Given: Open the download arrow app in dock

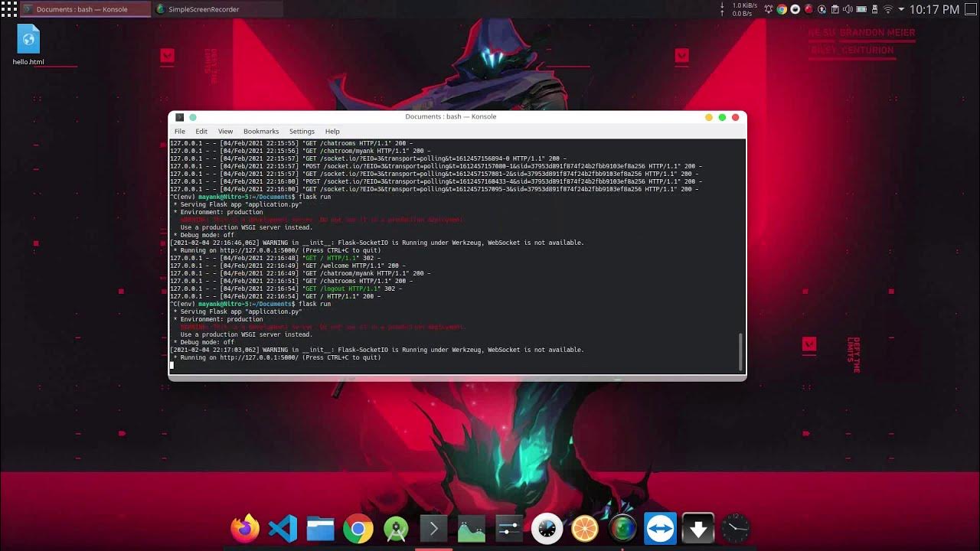Looking at the screenshot, I should tap(697, 528).
